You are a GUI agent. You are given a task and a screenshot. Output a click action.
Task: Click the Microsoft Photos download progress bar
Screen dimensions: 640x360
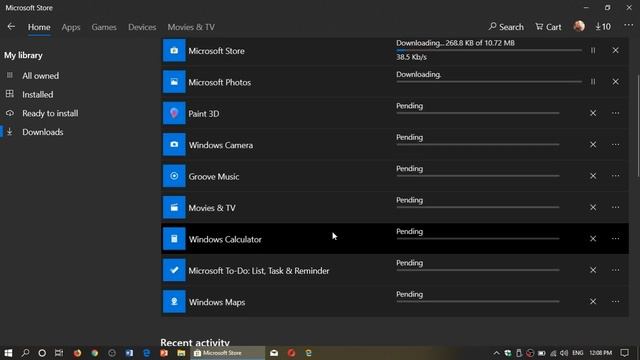pos(489,82)
